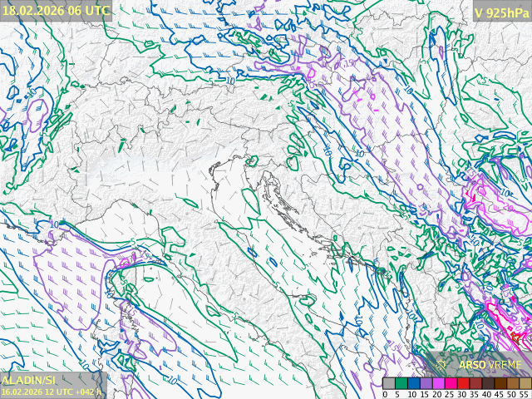Pick the dark brown 40 legend swatch
This screenshot has height=399, width=532.
click(488, 382)
